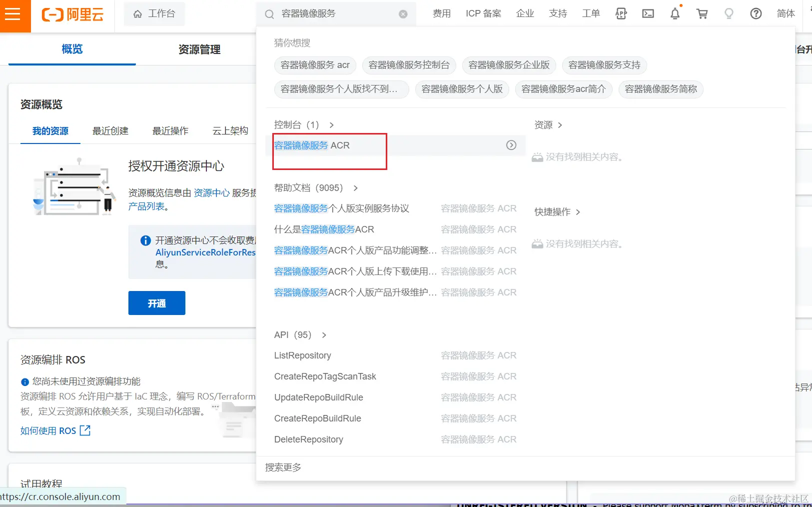
Task: Expand the 控制台 (1) results section
Action: pyautogui.click(x=304, y=124)
